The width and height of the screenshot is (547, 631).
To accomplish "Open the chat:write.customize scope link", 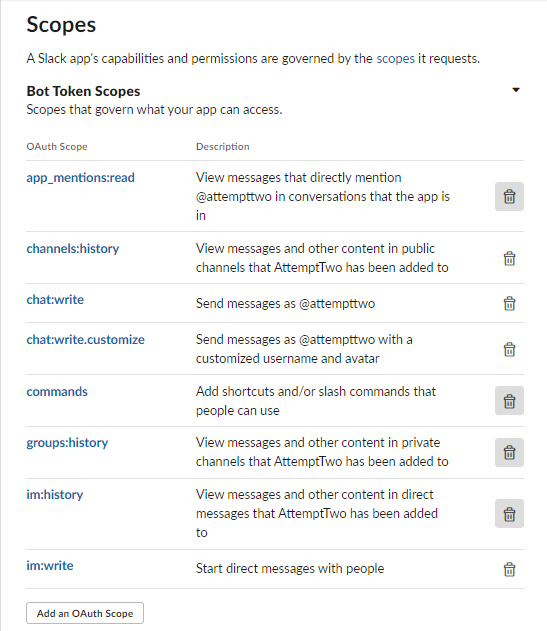I will (x=85, y=340).
